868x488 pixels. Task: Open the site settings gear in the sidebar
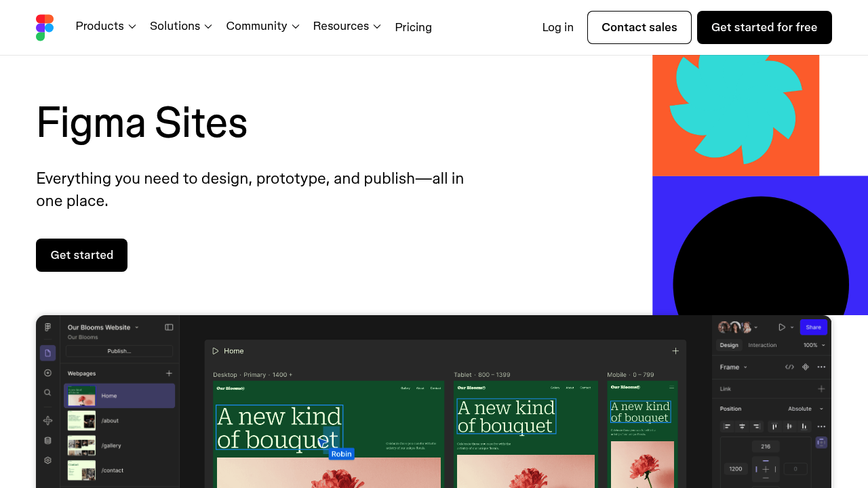click(47, 460)
